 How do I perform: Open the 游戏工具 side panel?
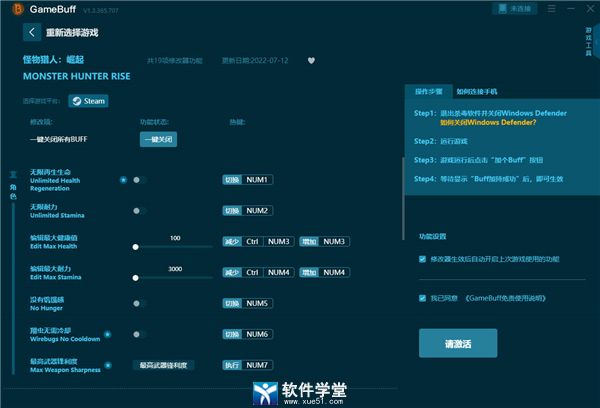[x=588, y=41]
